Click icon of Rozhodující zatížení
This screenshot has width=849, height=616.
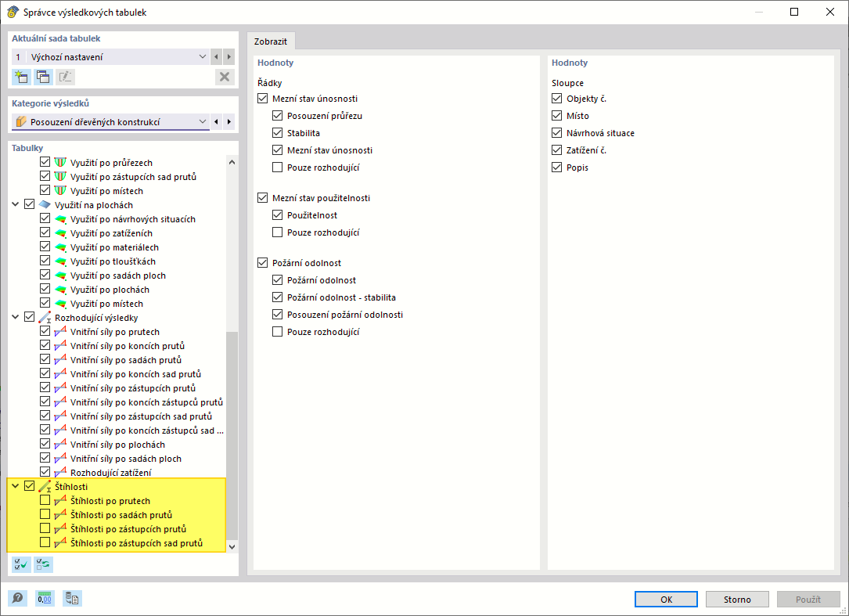coord(60,473)
